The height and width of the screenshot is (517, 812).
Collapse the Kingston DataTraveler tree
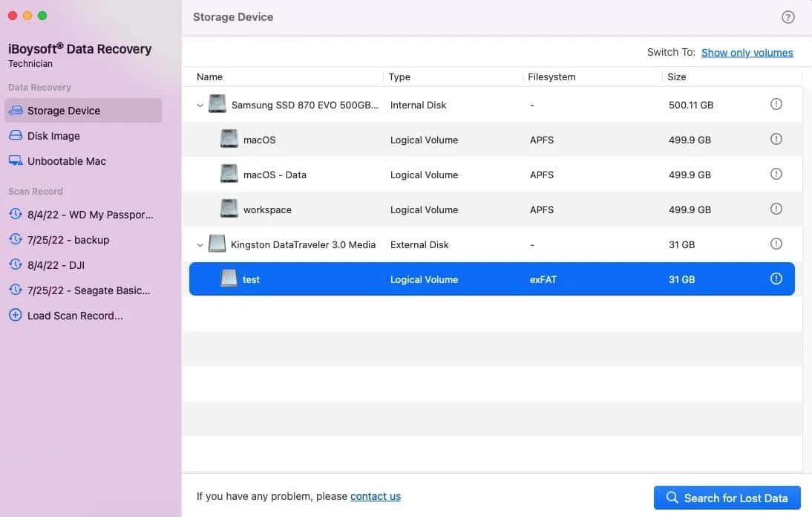click(x=200, y=245)
